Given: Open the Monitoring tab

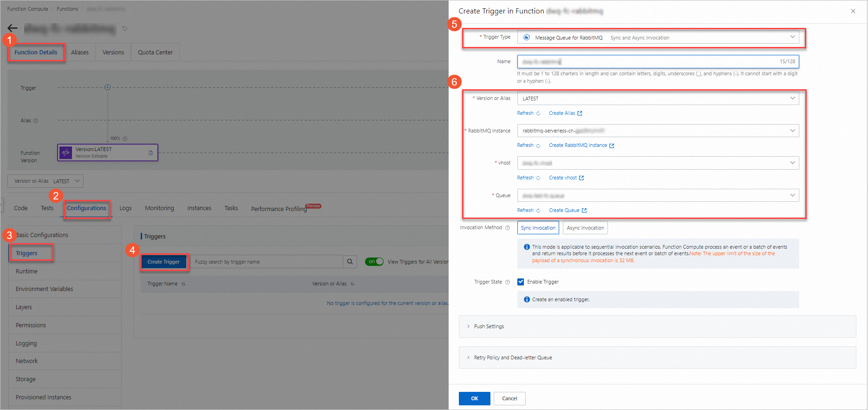Looking at the screenshot, I should pyautogui.click(x=159, y=208).
